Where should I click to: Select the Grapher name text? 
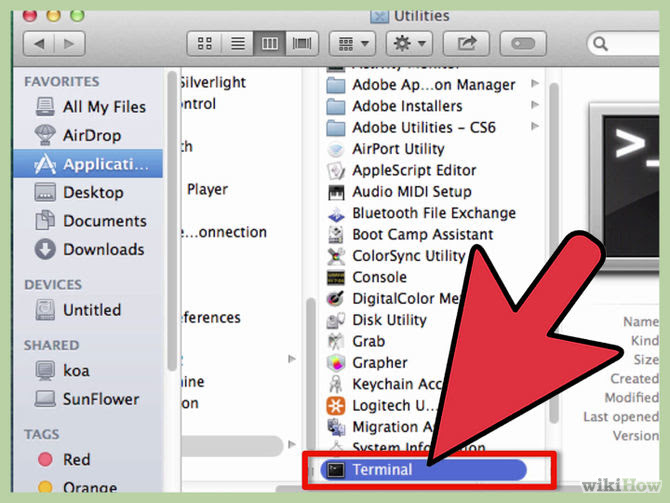pyautogui.click(x=379, y=363)
